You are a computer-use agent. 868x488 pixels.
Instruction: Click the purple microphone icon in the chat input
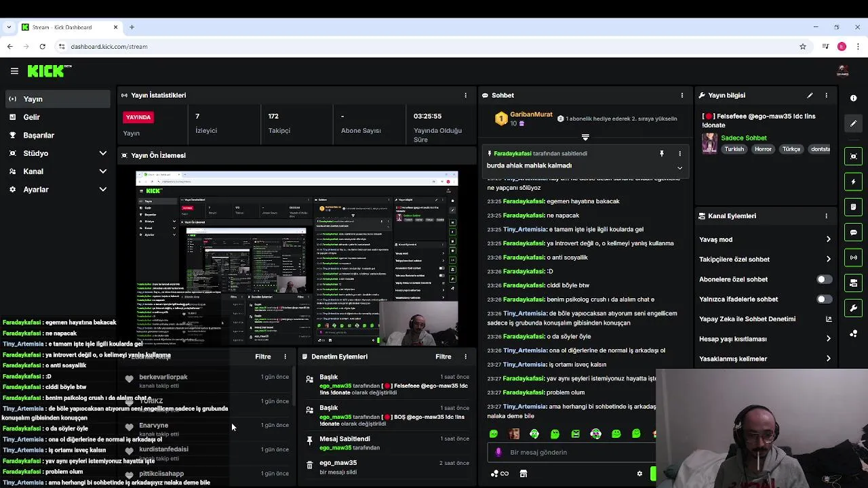coord(498,452)
